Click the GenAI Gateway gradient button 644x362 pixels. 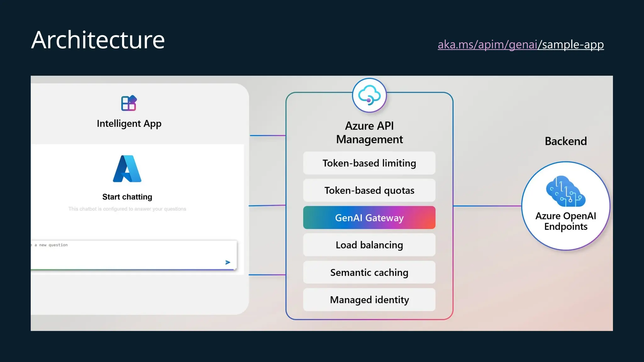pos(369,218)
